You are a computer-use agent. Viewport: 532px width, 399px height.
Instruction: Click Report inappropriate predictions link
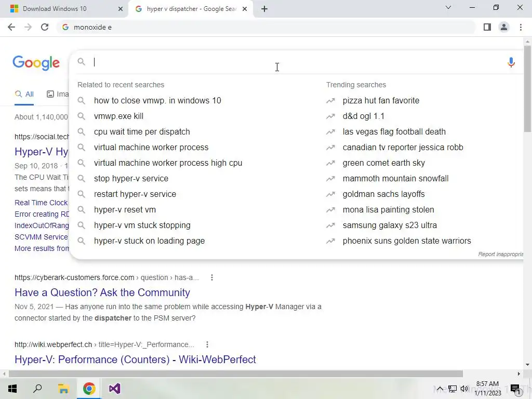click(x=500, y=254)
